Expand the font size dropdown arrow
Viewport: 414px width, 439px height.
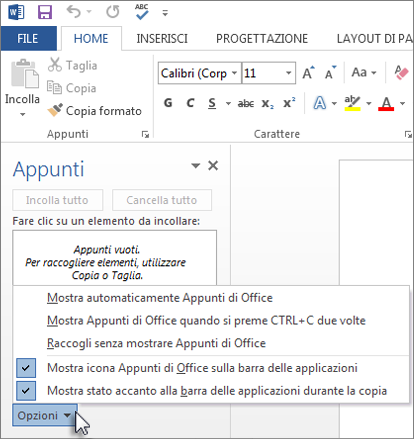click(x=289, y=73)
